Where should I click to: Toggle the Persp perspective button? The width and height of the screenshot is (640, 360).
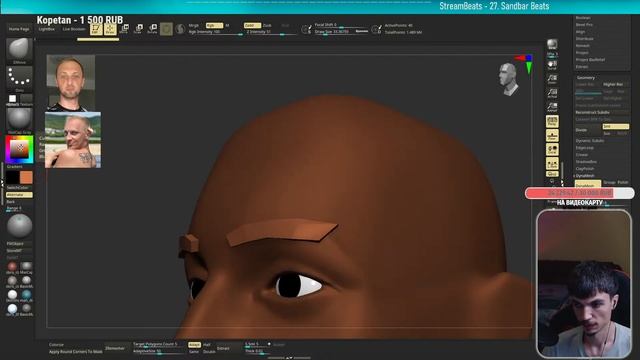552,121
